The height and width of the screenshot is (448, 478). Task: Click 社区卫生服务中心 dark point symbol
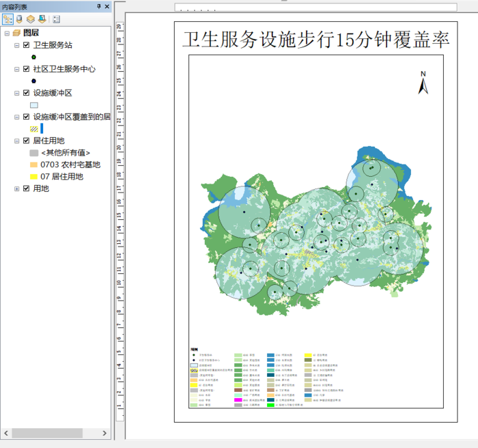tap(34, 81)
